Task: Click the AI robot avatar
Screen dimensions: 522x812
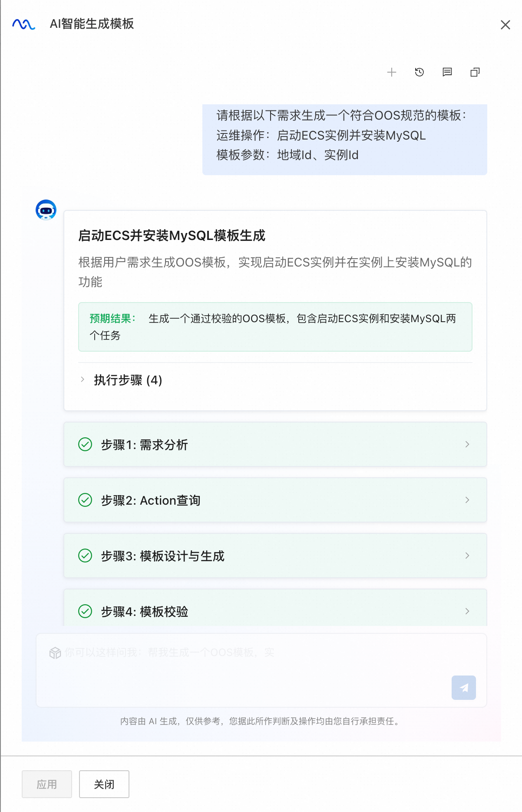Action: (x=46, y=210)
